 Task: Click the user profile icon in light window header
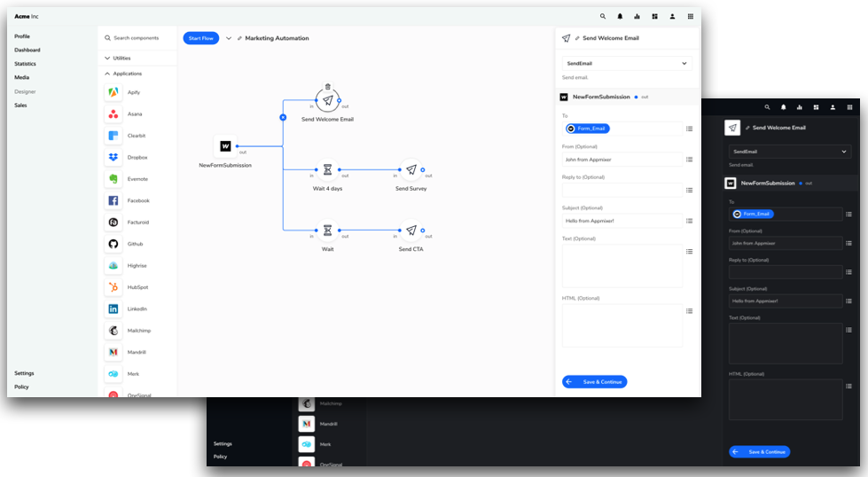click(673, 17)
